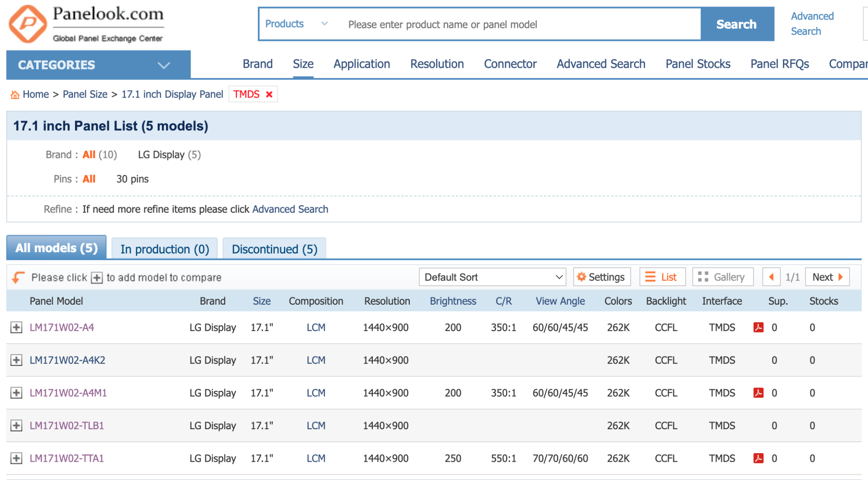868x480 pixels.
Task: Click the Panelook.com logo icon
Action: click(28, 24)
